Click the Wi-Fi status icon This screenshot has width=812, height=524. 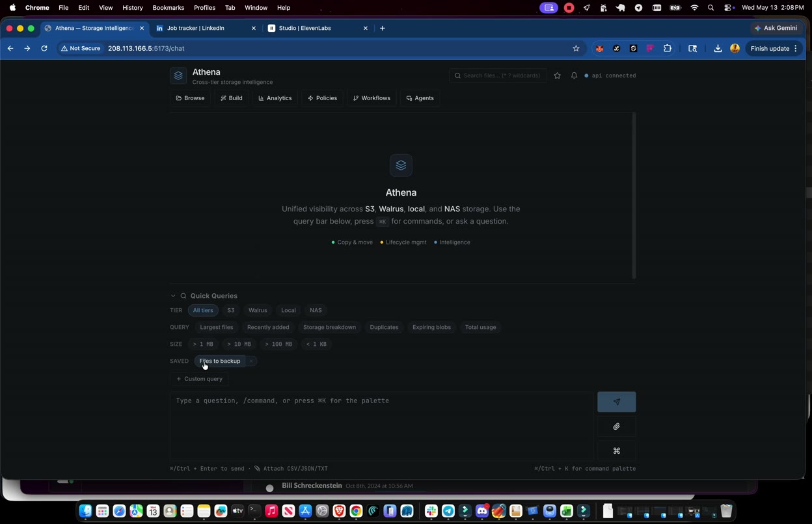tap(694, 8)
